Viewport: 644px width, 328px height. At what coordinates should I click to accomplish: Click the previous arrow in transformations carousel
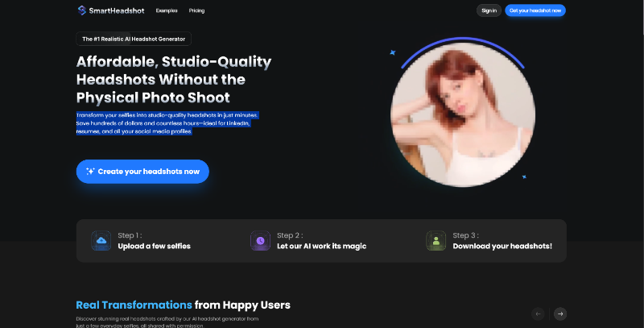tap(538, 314)
